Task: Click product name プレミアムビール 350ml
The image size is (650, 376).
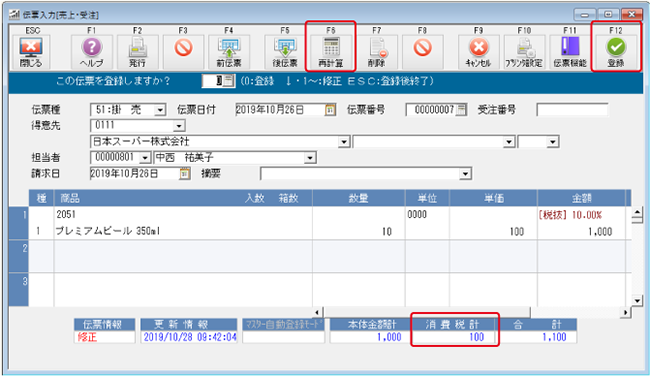Action: (108, 231)
